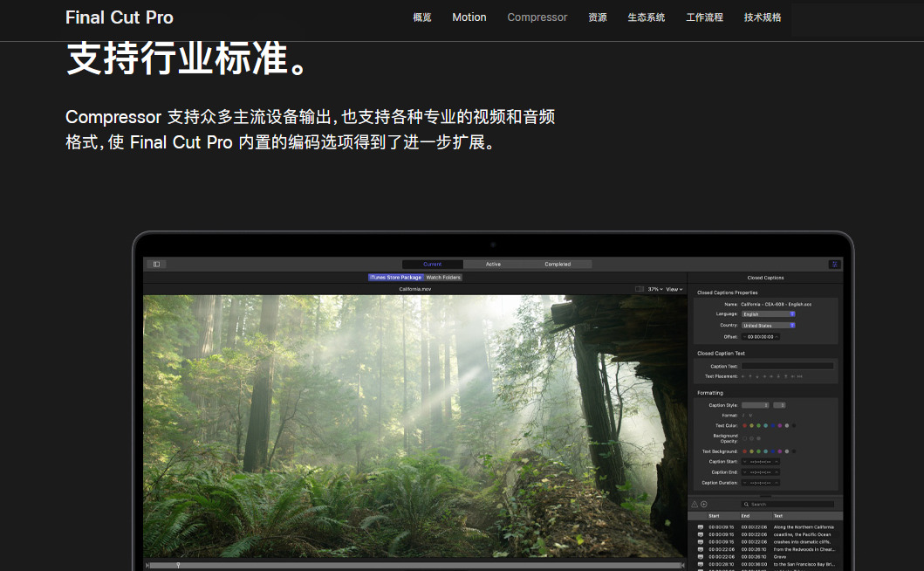Open 资源 in the page navigation
Viewport: 924px width, 571px height.
tap(598, 17)
